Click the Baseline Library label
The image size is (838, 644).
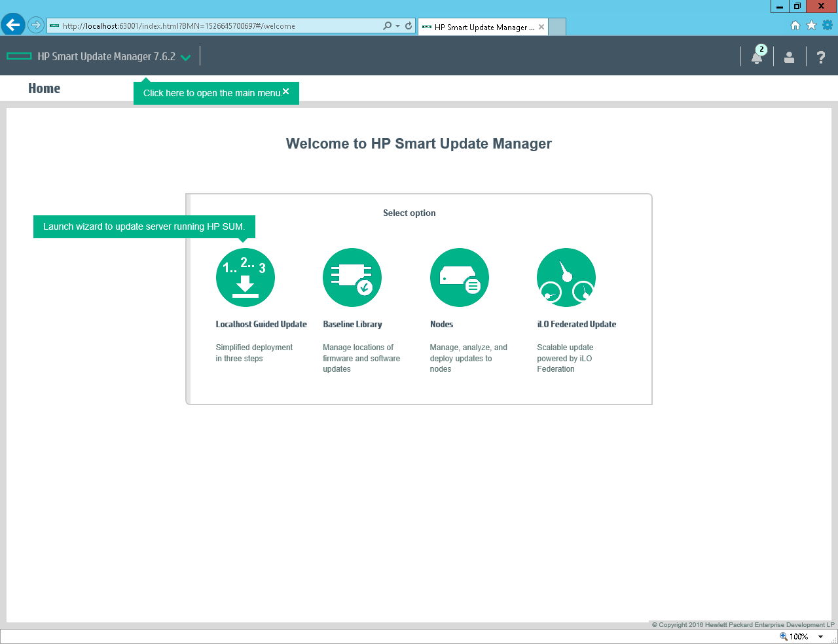click(352, 325)
